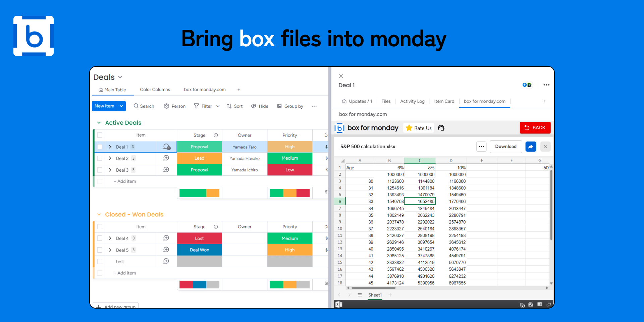644x322 pixels.
Task: Click the Stage info icon in Closed - Won Deals
Action: [216, 227]
